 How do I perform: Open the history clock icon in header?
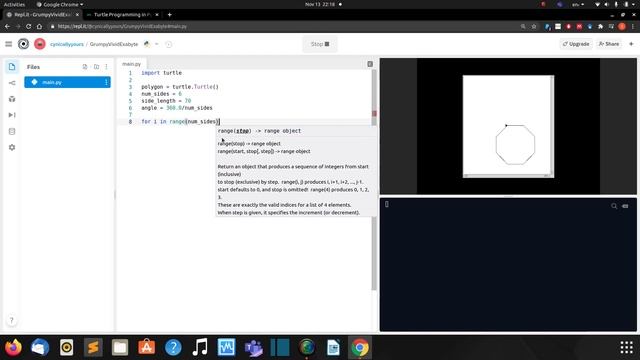(169, 44)
